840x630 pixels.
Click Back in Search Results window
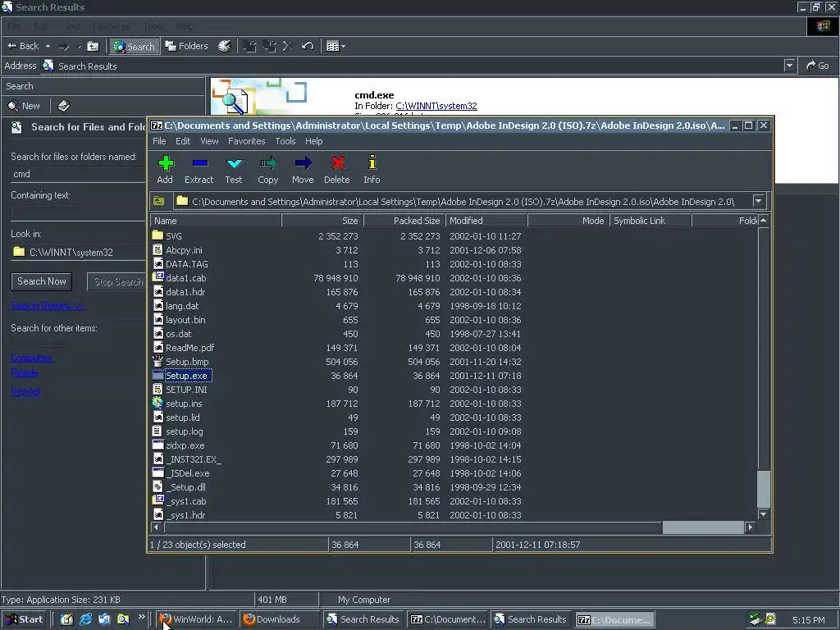[24, 46]
